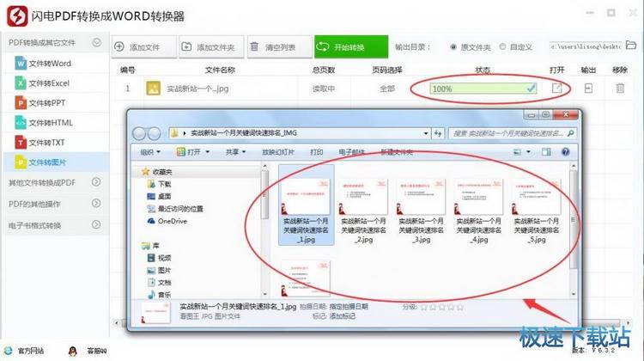Select thumbnail 实战新站一个月关键词快速排名_5.jpg
644x361 pixels.
point(537,211)
